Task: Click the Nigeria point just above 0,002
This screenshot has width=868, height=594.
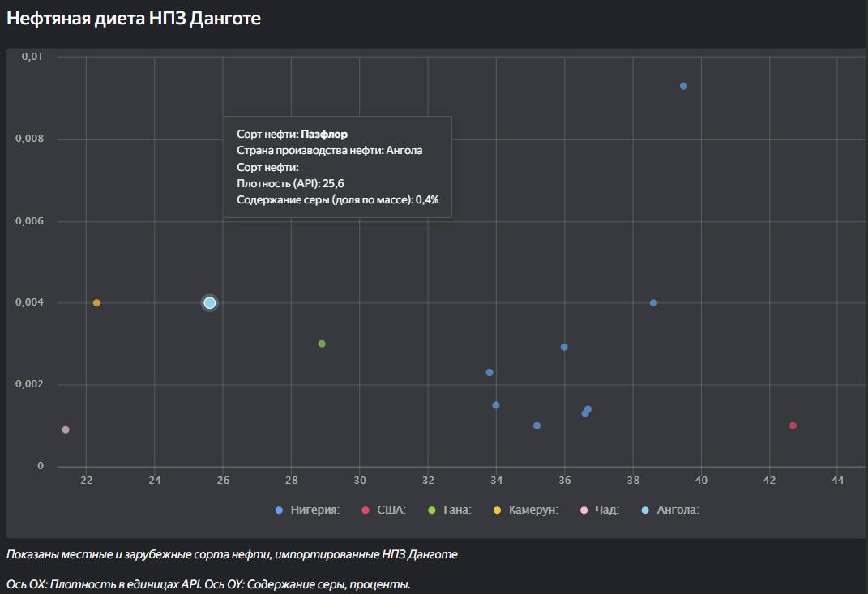Action: (x=490, y=373)
